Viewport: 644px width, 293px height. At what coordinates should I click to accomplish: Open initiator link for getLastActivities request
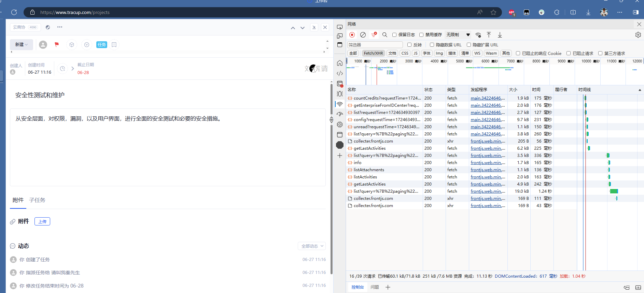pyautogui.click(x=488, y=148)
